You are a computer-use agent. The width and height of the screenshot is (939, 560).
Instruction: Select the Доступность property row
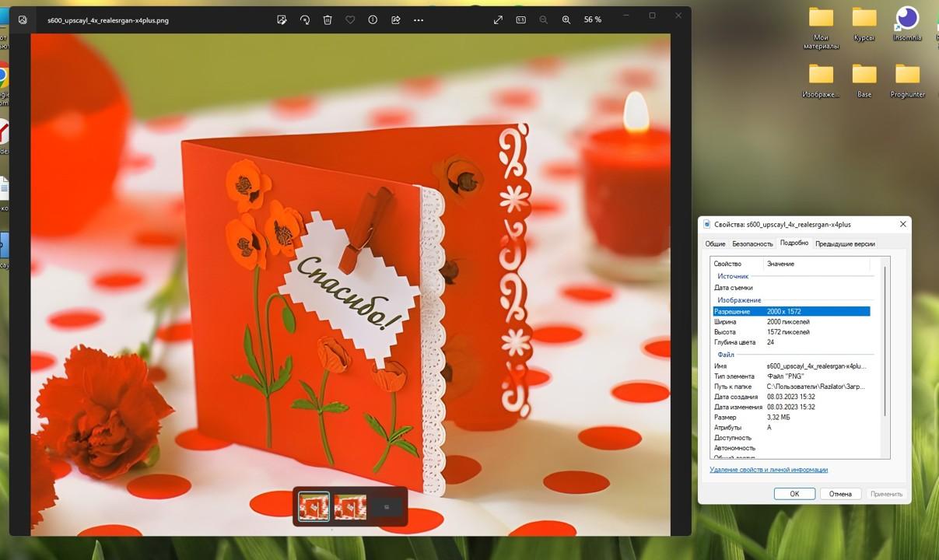point(791,438)
